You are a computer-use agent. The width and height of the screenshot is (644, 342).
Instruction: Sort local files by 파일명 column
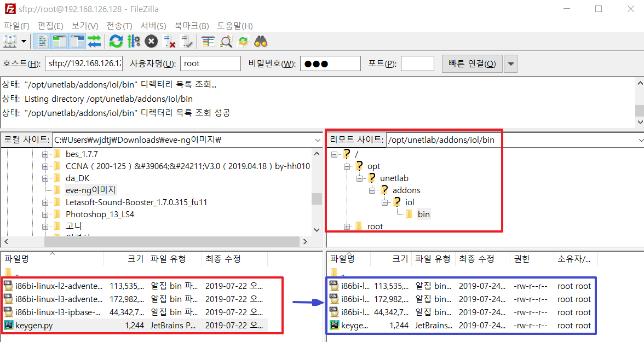52,259
